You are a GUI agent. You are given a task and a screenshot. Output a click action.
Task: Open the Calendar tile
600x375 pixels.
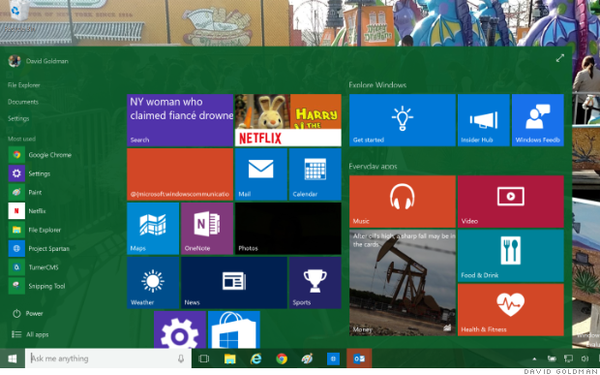(315, 174)
